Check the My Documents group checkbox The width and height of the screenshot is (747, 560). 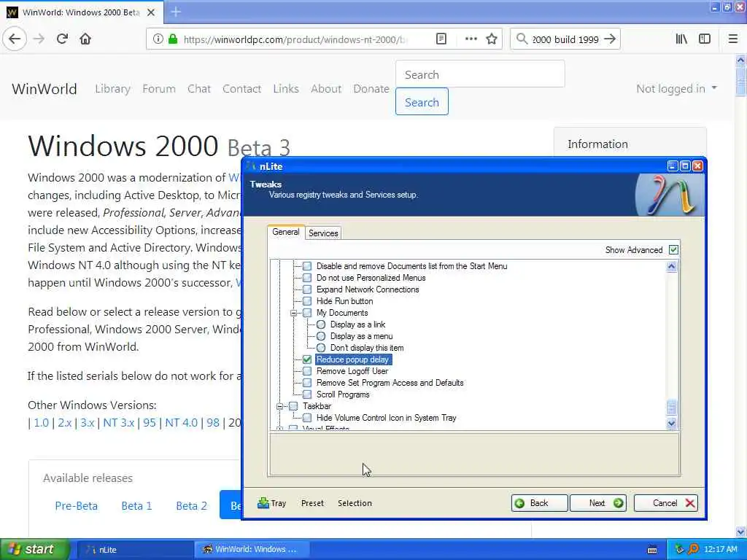tap(307, 313)
